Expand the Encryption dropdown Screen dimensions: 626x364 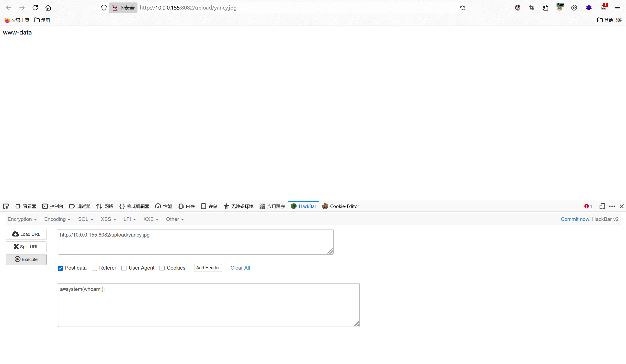[22, 219]
